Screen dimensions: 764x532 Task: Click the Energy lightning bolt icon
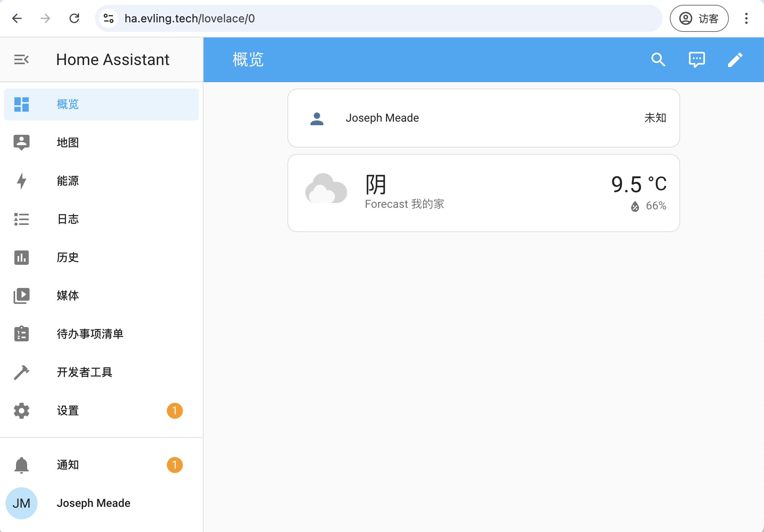click(x=22, y=181)
